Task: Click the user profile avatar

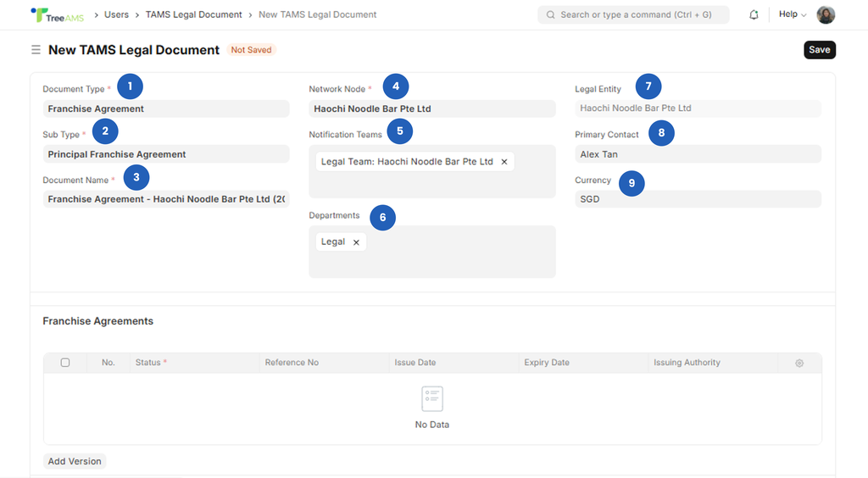Action: [826, 15]
